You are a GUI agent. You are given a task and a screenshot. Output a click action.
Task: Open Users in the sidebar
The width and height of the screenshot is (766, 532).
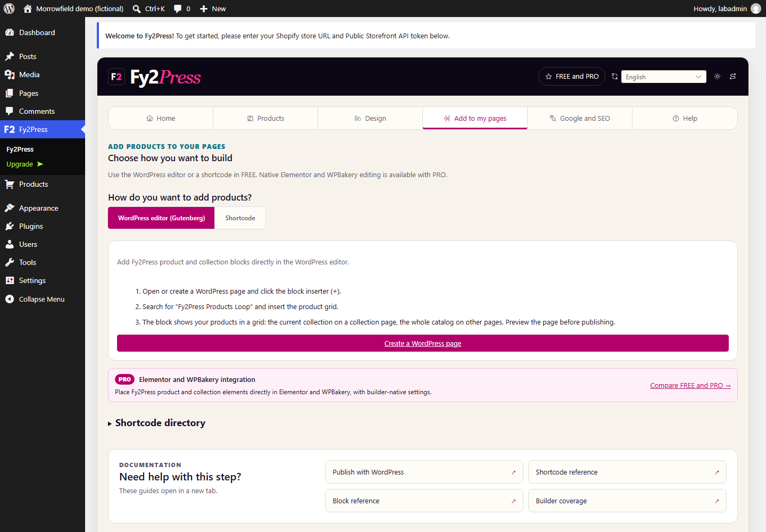tap(43, 244)
